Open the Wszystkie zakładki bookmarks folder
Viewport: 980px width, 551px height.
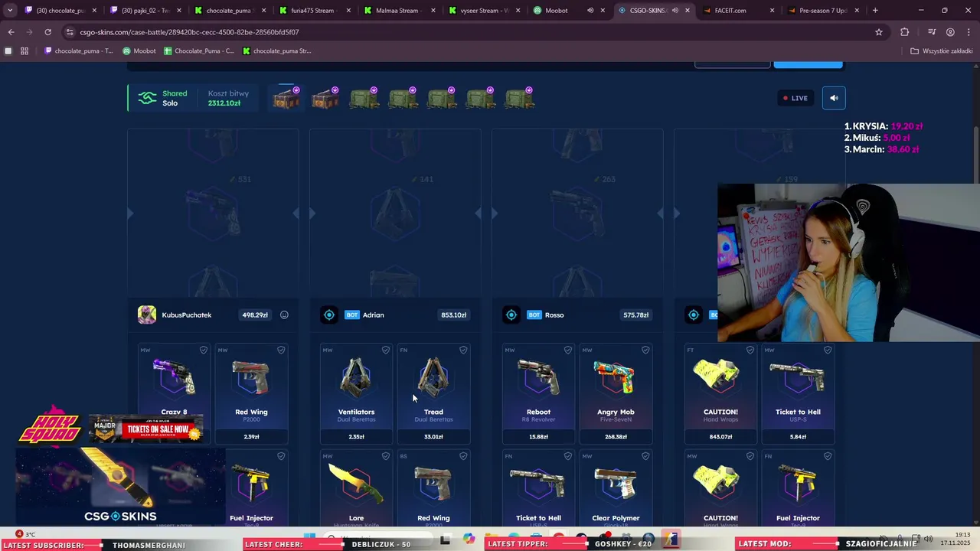tap(942, 51)
